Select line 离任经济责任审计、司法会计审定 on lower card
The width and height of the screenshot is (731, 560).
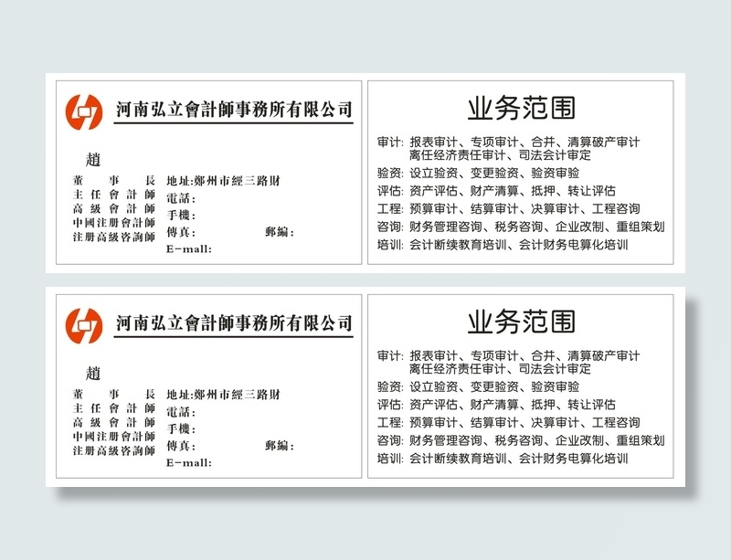pyautogui.click(x=500, y=368)
